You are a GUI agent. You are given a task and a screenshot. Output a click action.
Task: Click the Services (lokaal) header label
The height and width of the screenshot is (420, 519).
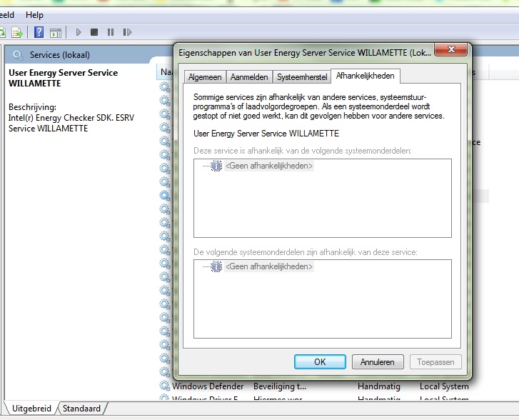click(60, 55)
